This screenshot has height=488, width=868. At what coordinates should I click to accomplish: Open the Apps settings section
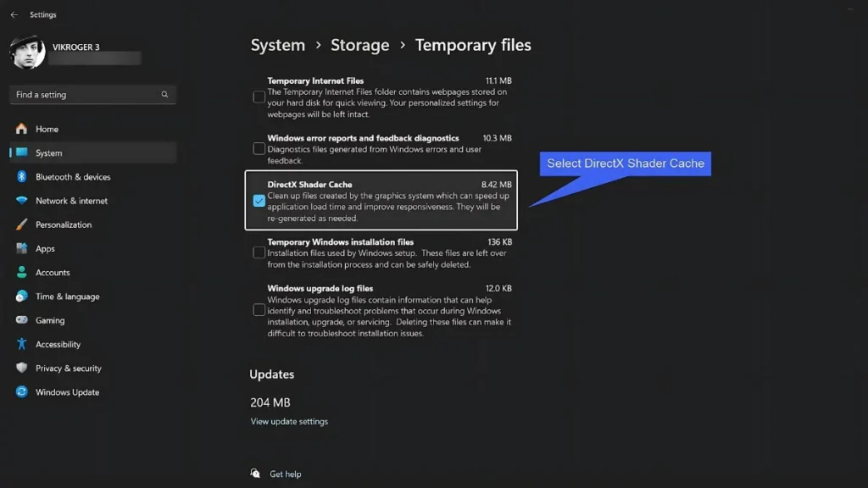(x=45, y=249)
